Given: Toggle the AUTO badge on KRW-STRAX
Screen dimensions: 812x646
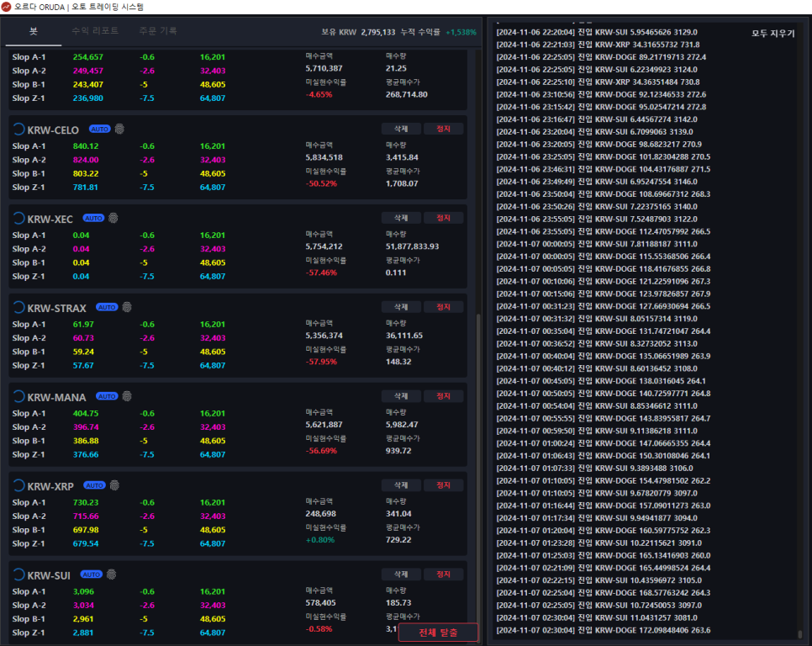Looking at the screenshot, I should tap(107, 307).
